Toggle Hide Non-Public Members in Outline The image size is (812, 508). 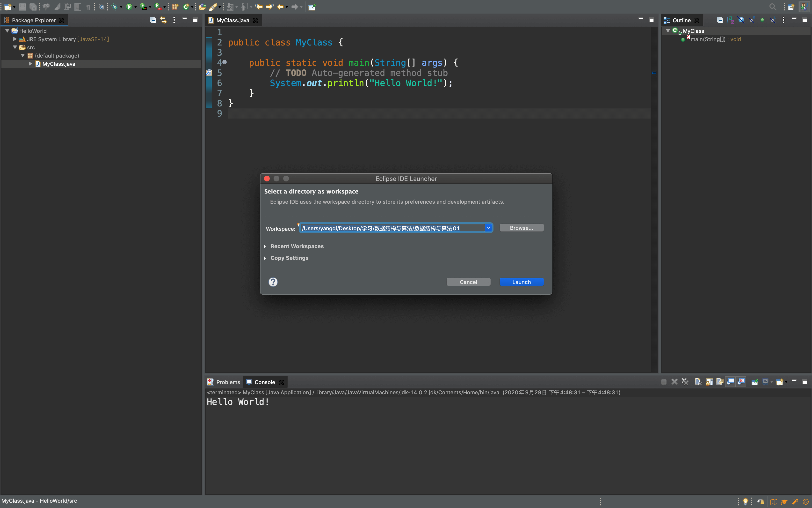click(x=762, y=20)
